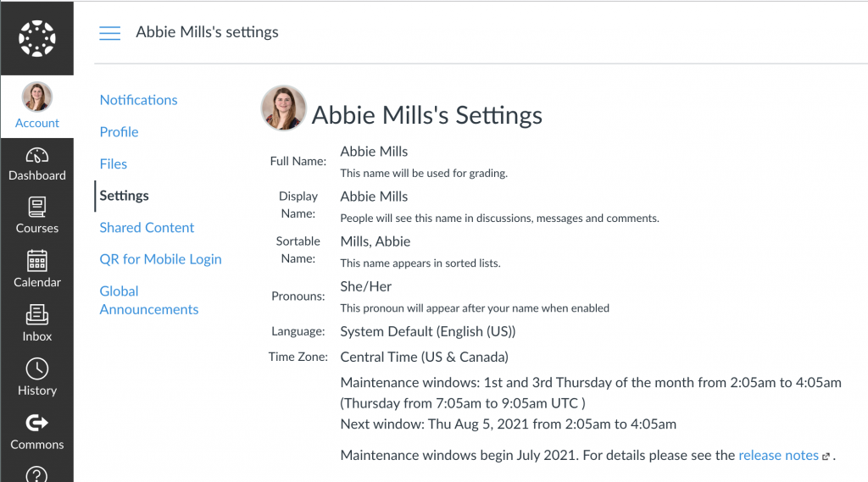Viewport: 868px width, 482px height.
Task: Click Abbie Mills's profile picture beside heading
Action: [x=282, y=108]
